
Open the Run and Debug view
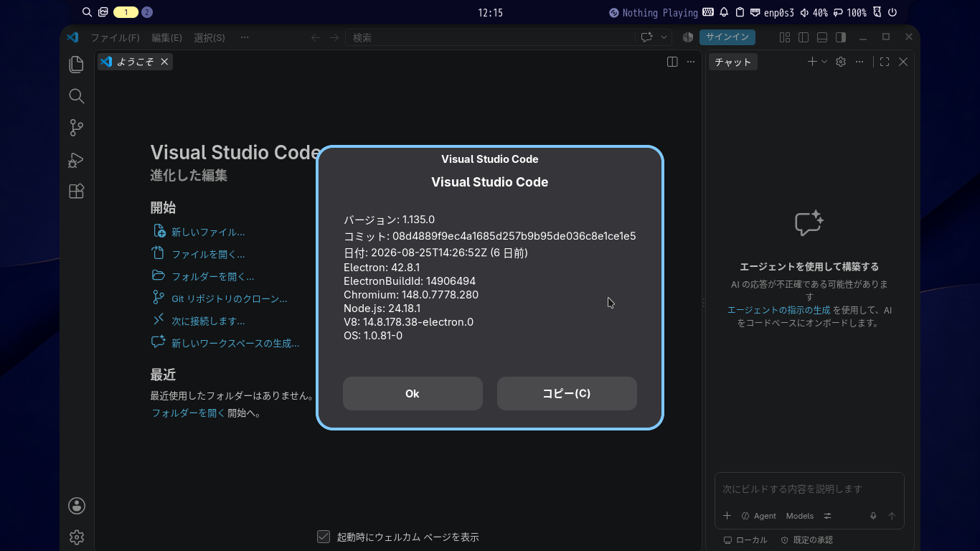(x=77, y=160)
